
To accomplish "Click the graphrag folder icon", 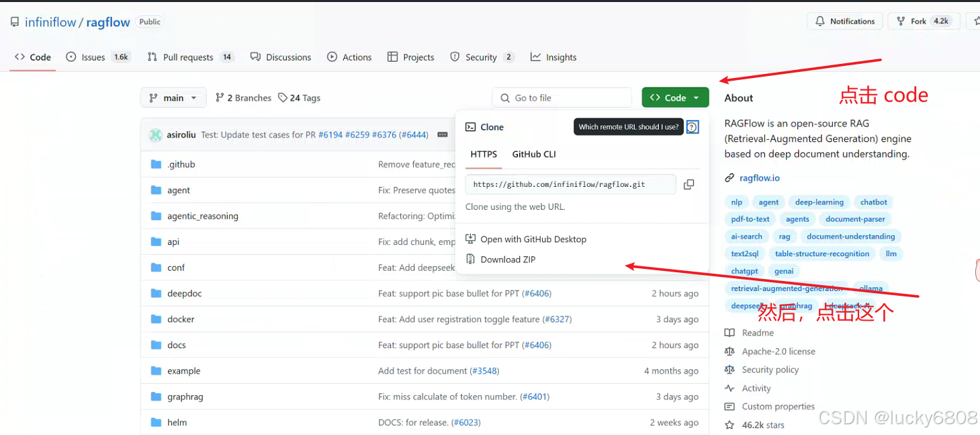I will pos(157,397).
